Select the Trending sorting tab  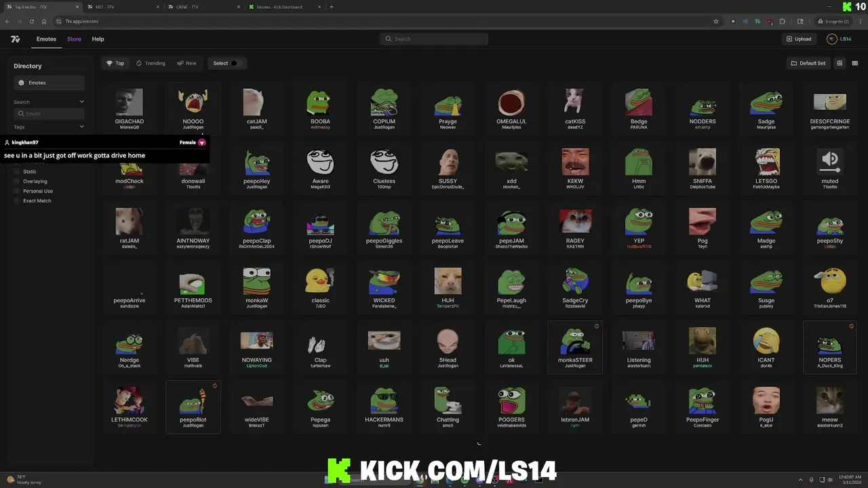(x=151, y=63)
